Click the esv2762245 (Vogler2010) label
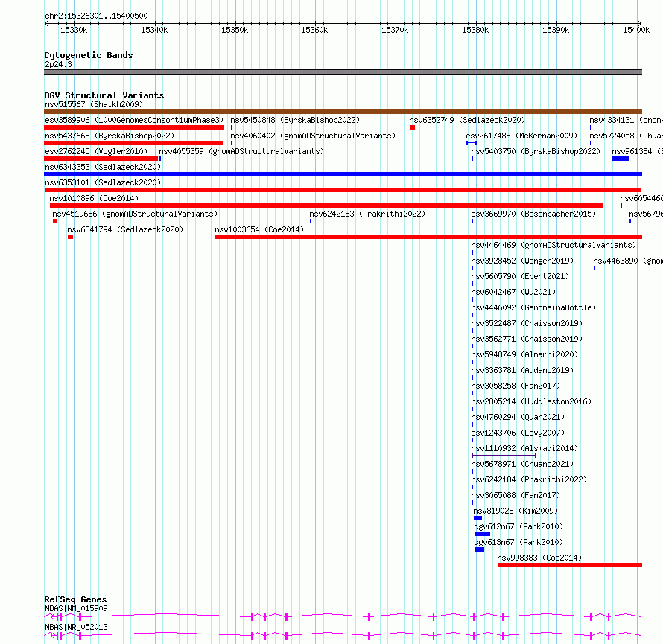663x644 pixels. 96,151
